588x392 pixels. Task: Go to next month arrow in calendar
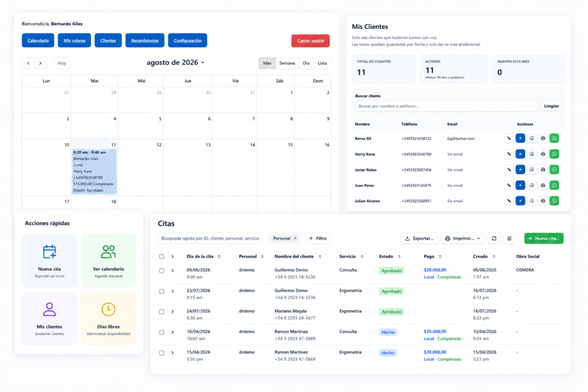pyautogui.click(x=41, y=63)
